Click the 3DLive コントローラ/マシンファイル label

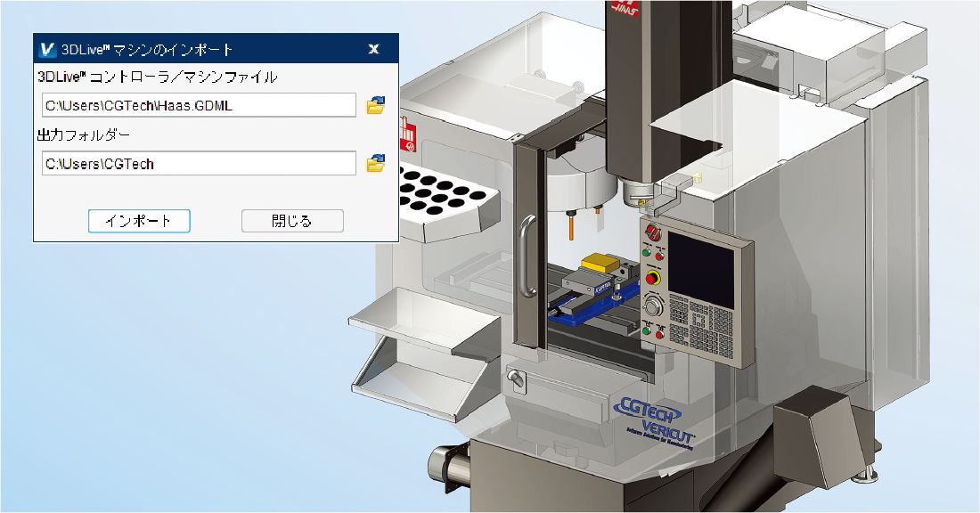tap(158, 77)
